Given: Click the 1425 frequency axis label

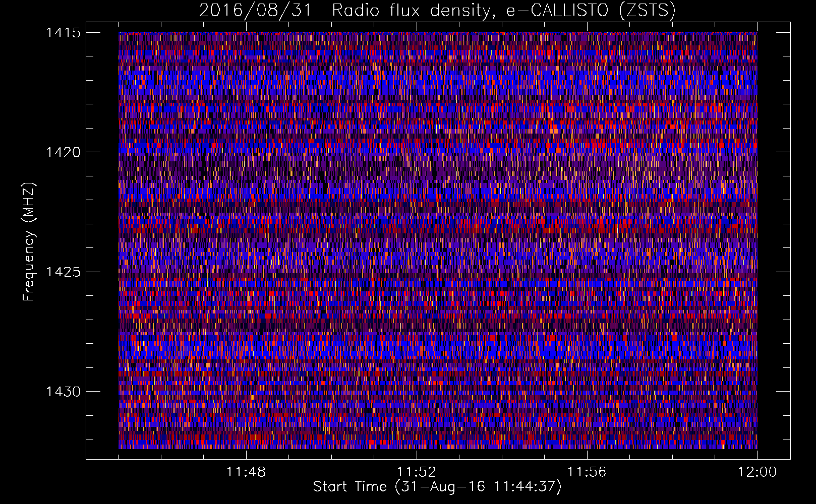Looking at the screenshot, I should pyautogui.click(x=63, y=272).
